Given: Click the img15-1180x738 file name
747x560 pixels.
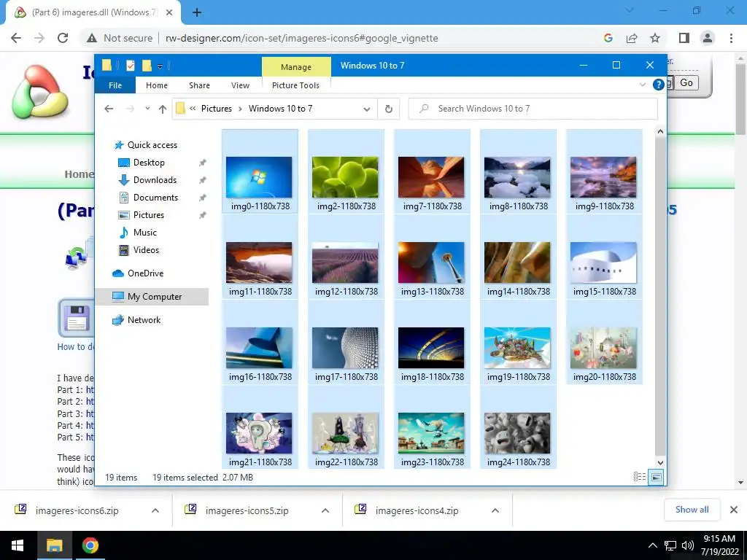Looking at the screenshot, I should 605,292.
